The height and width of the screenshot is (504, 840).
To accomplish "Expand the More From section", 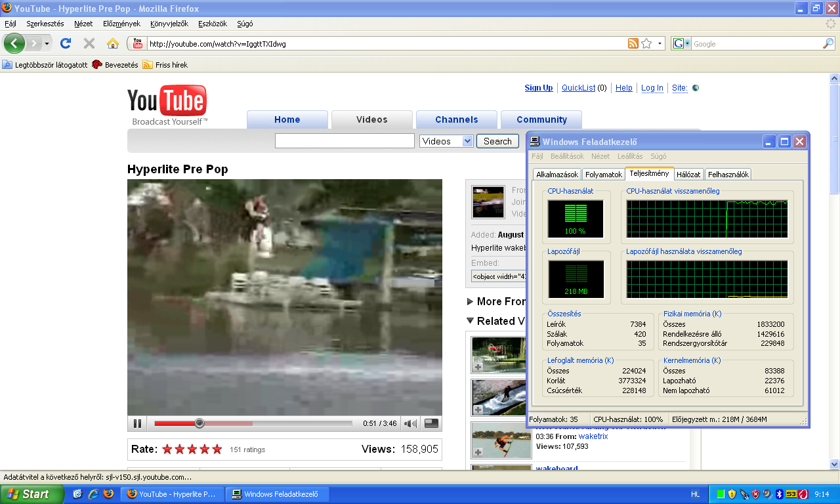I will tap(470, 302).
